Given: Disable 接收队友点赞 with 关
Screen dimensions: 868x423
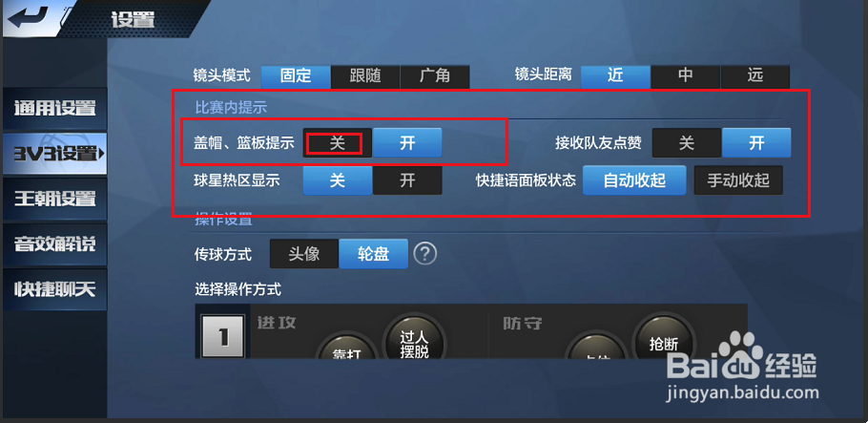Looking at the screenshot, I should [687, 143].
